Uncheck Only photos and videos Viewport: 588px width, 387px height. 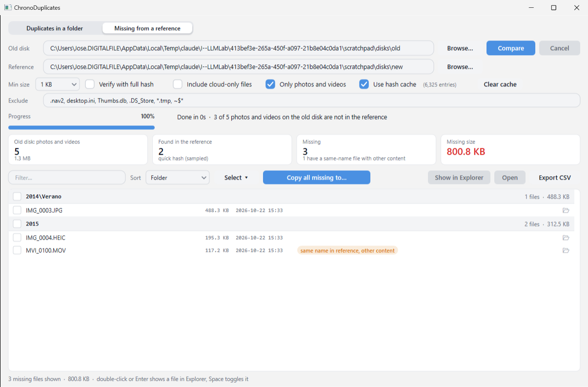tap(270, 84)
